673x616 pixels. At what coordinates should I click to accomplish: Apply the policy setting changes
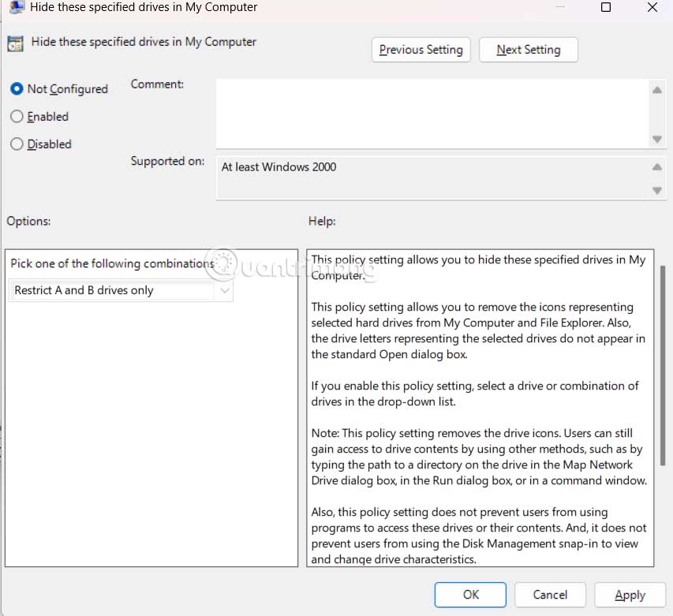pyautogui.click(x=630, y=595)
